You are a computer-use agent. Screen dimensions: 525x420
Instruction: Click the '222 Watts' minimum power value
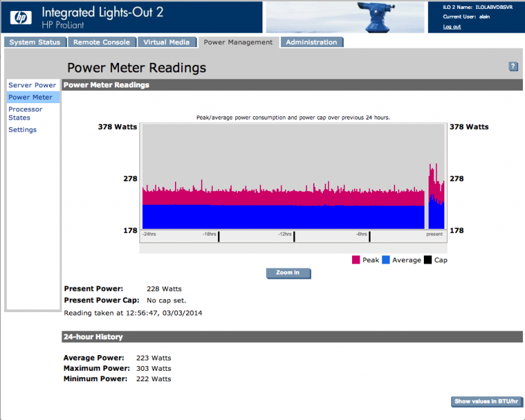coord(154,379)
